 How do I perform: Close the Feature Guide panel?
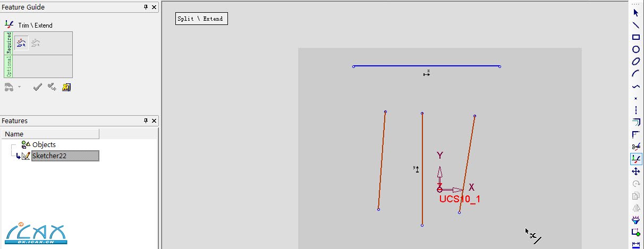coord(154,7)
